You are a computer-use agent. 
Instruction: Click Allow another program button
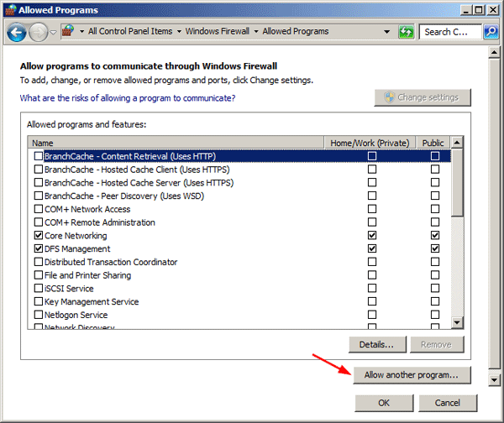412,374
